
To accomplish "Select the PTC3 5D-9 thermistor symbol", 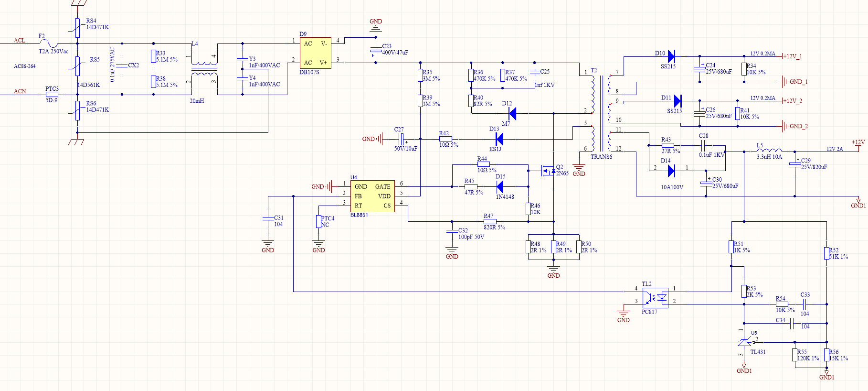I will pos(52,95).
